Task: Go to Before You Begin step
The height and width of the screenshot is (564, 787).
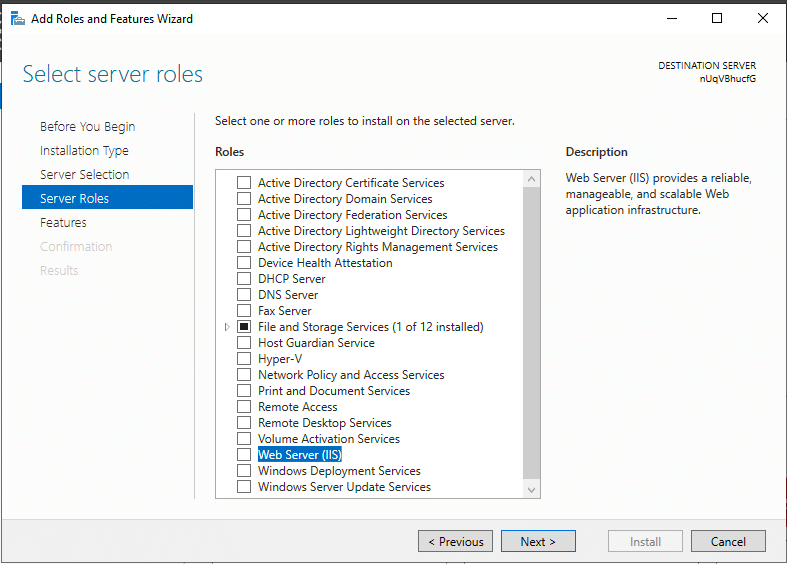Action: pos(87,127)
